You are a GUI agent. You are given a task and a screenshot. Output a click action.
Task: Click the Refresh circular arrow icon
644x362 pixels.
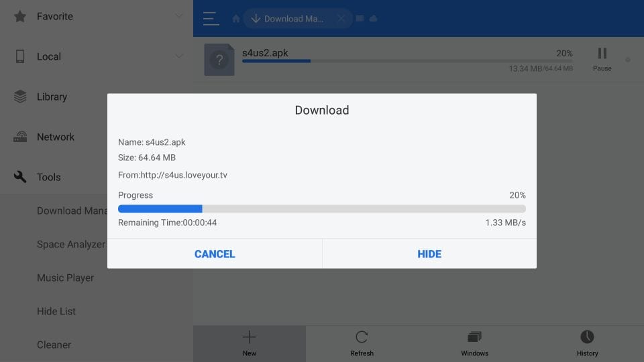point(362,337)
